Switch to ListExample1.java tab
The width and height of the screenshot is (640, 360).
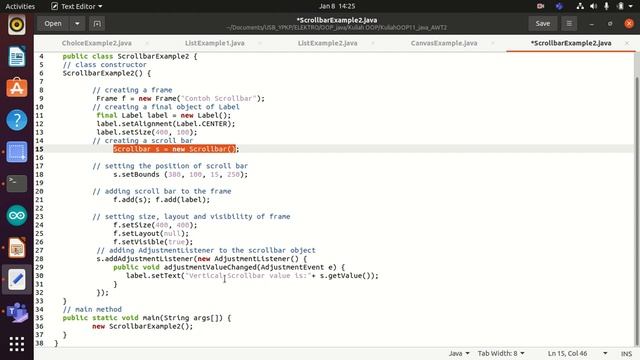point(215,43)
